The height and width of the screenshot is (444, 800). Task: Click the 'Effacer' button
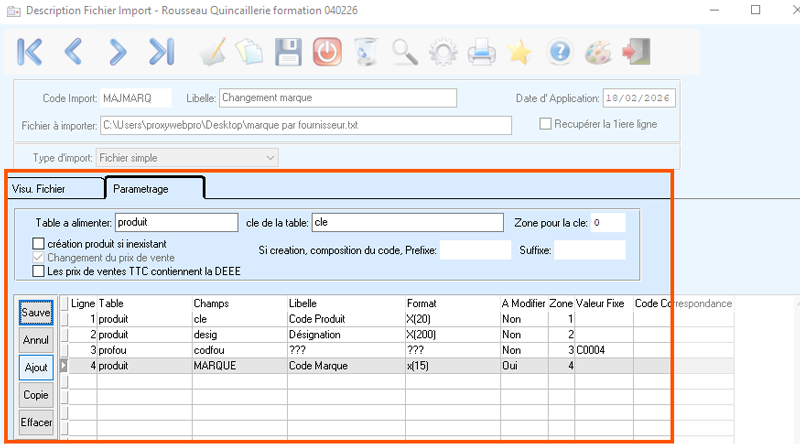pyautogui.click(x=36, y=423)
